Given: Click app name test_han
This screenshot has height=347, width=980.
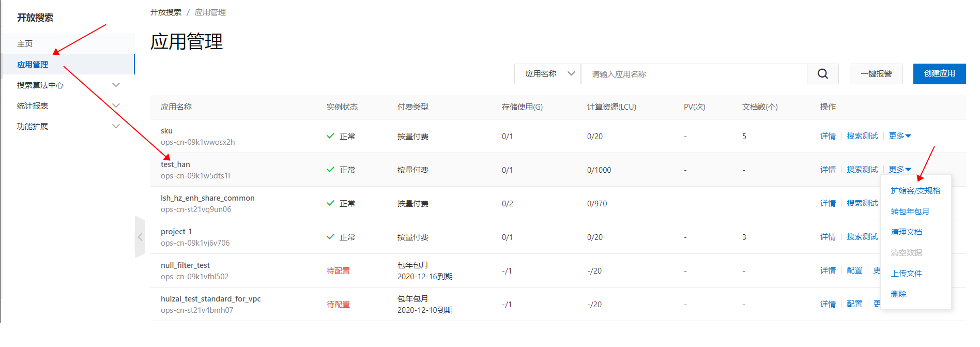Looking at the screenshot, I should pyautogui.click(x=175, y=164).
